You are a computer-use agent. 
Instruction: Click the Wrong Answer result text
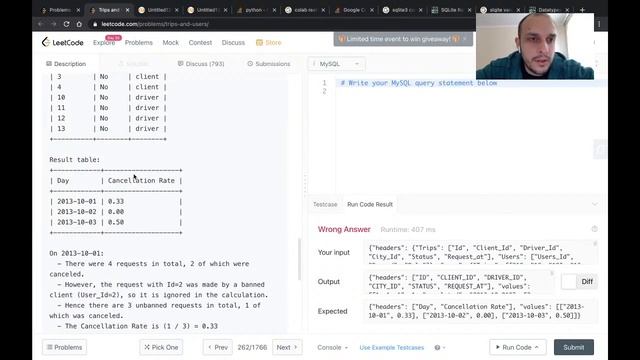tap(344, 229)
